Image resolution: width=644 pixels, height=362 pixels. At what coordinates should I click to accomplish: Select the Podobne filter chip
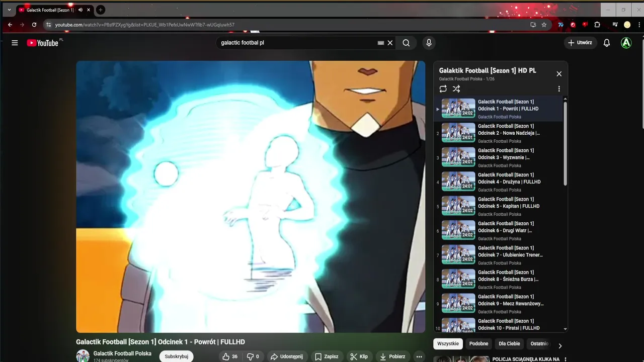click(479, 344)
